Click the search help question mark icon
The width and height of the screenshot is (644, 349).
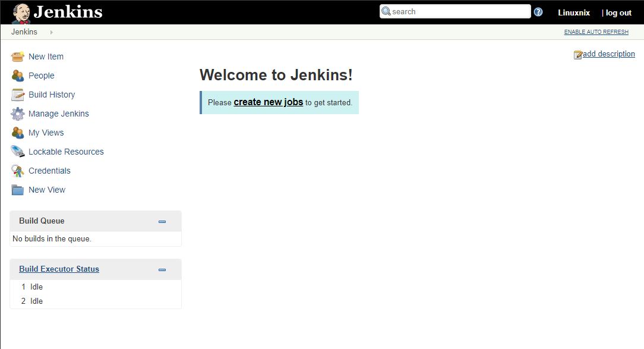[x=538, y=12]
